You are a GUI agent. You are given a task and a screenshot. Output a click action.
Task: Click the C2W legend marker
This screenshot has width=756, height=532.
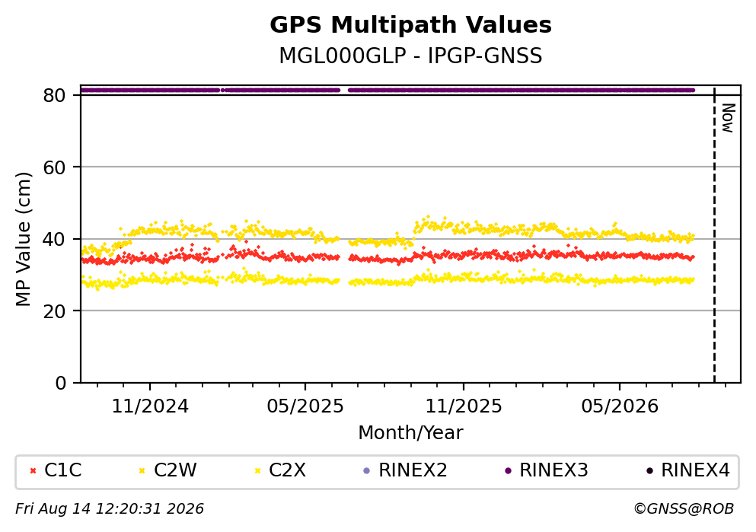142,471
